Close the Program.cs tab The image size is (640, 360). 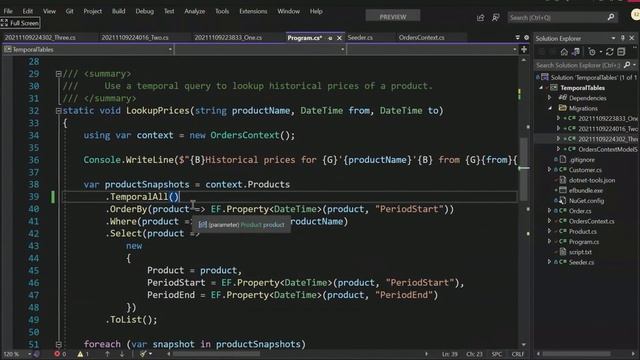tap(339, 38)
